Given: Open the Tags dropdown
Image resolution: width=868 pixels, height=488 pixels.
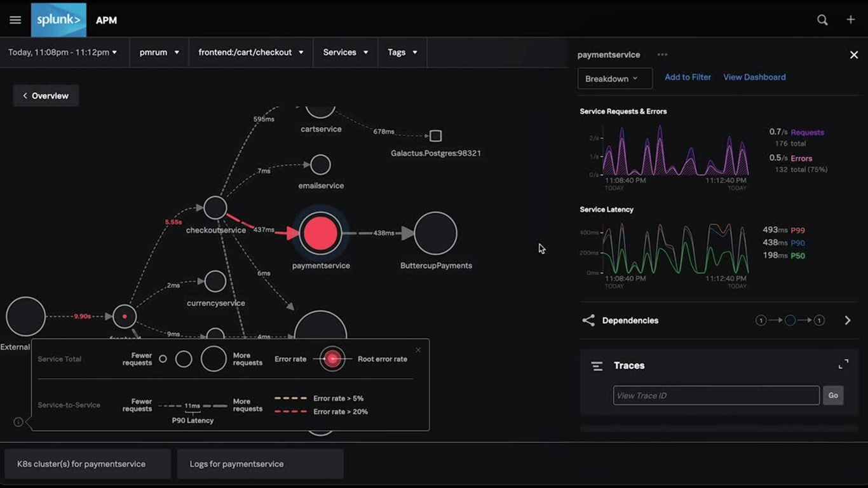Looking at the screenshot, I should point(402,52).
